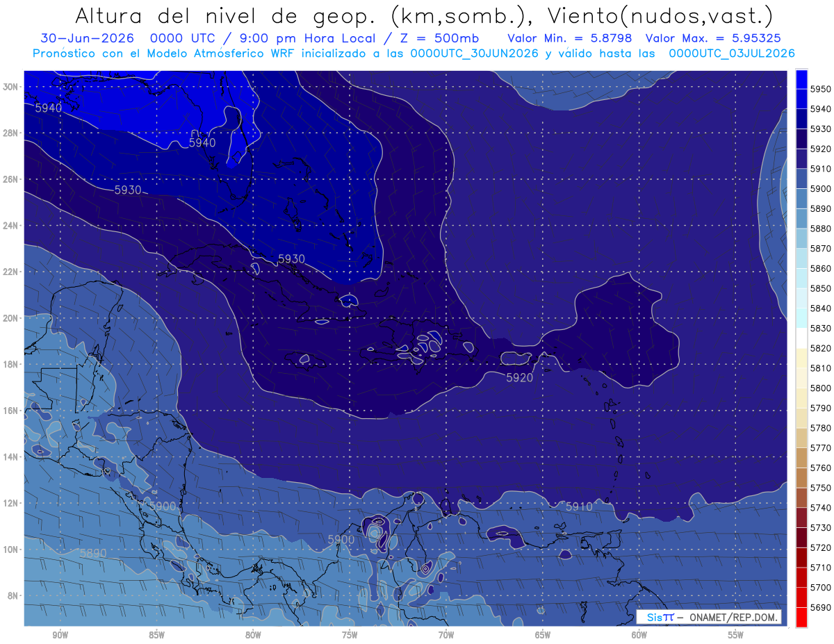The width and height of the screenshot is (834, 644).
Task: Click the 5890 contour label on the map
Action: [x=93, y=554]
